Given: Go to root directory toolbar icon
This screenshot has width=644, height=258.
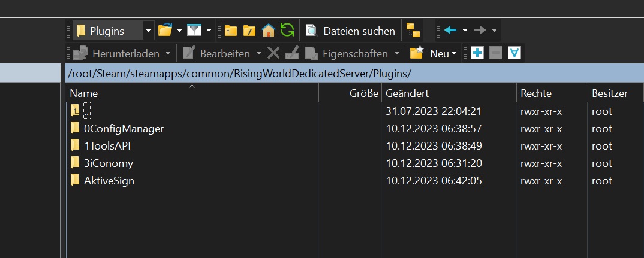Looking at the screenshot, I should tap(249, 31).
